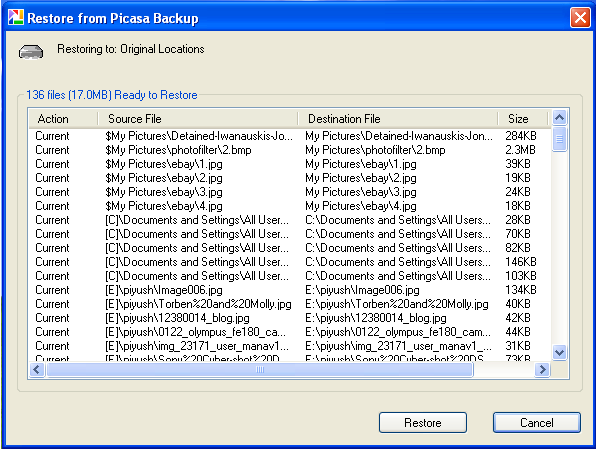
Task: Click destination E:\piyush\0122_olympus_fe180_cam...
Action: pyautogui.click(x=398, y=332)
